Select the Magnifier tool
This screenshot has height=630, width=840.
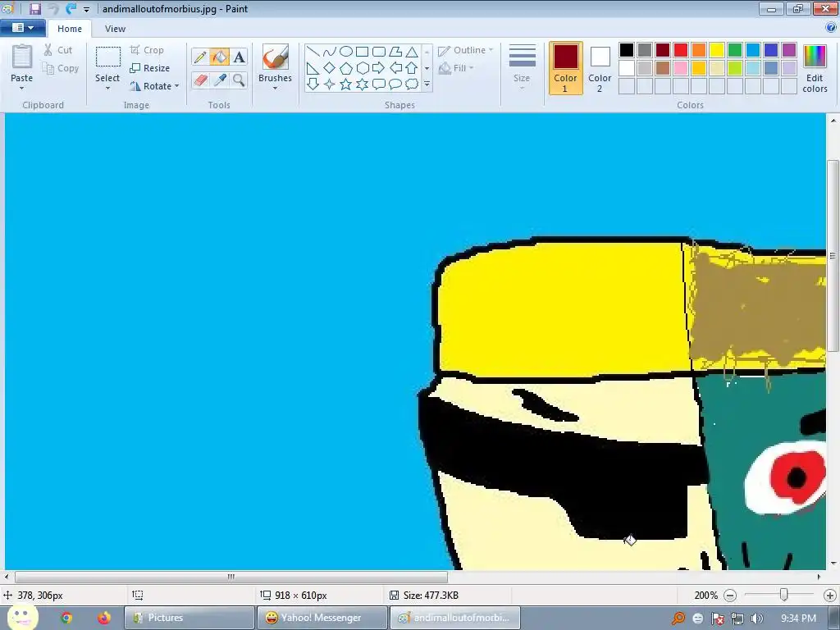pos(240,80)
